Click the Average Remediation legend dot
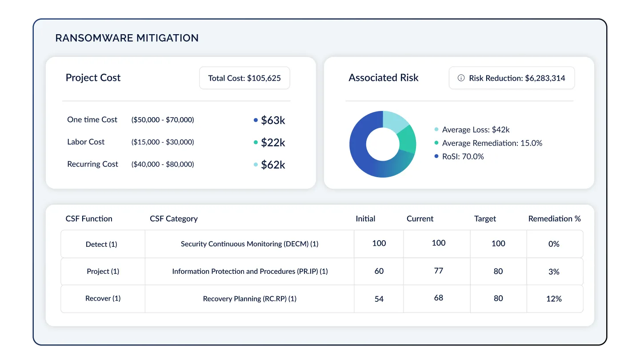 436,143
